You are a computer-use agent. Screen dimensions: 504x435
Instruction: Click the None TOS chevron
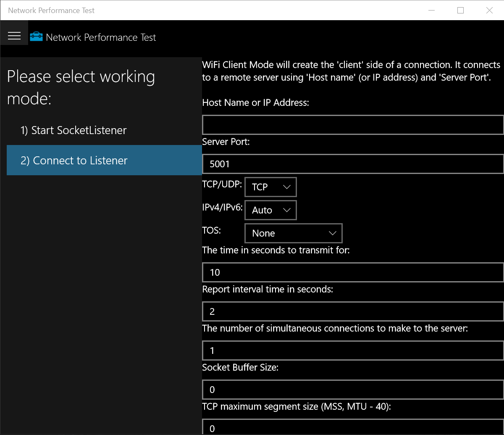332,233
